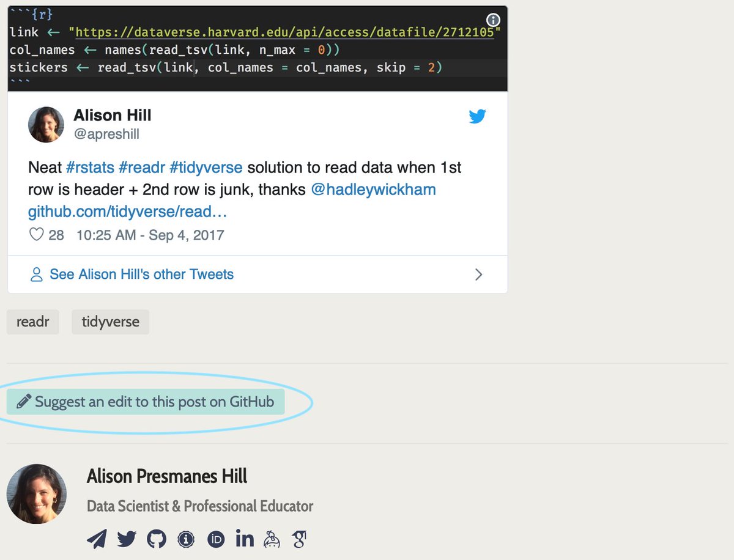The image size is (734, 560).
Task: Open the GitHub icon in the author bio
Action: [x=157, y=539]
